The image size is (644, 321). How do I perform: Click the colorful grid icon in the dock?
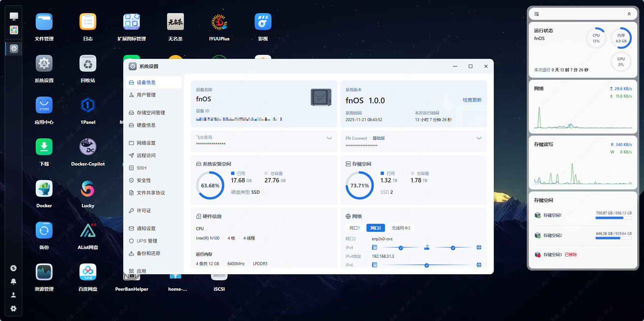coord(14,30)
